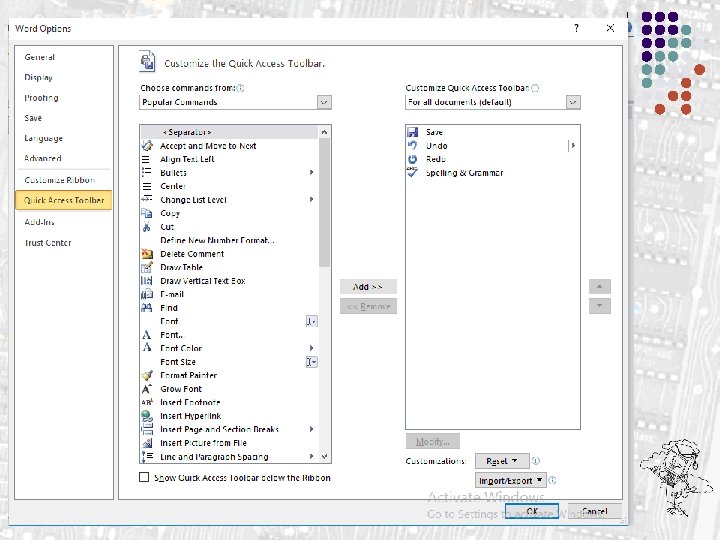
Task: Select the Quick Access Toolbar category
Action: [64, 200]
